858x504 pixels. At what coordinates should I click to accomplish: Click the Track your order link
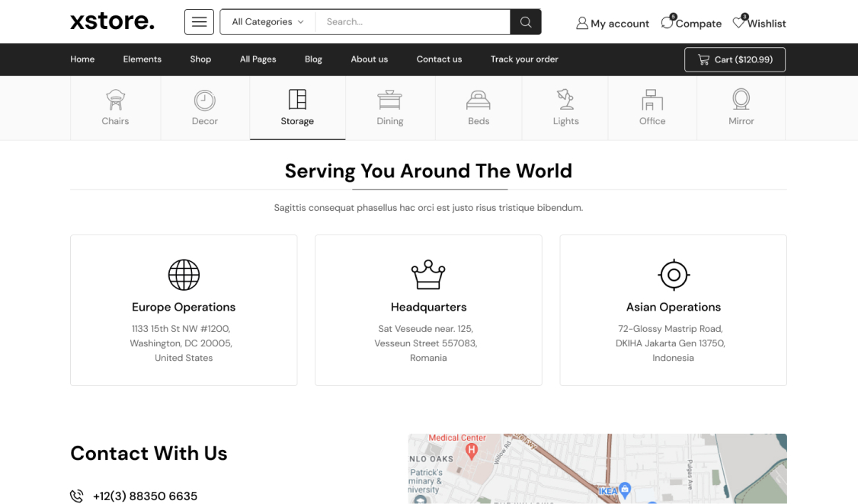(524, 59)
